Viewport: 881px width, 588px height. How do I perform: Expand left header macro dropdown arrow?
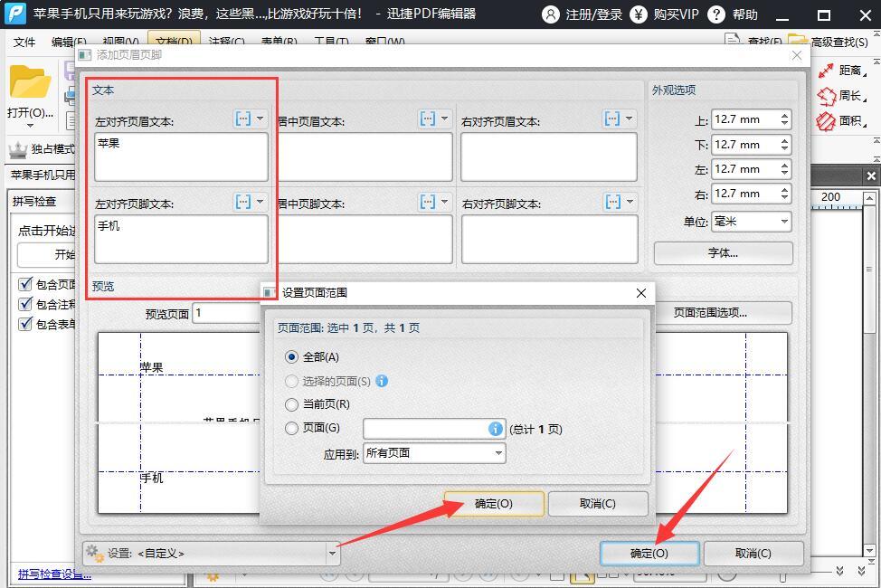tap(260, 119)
